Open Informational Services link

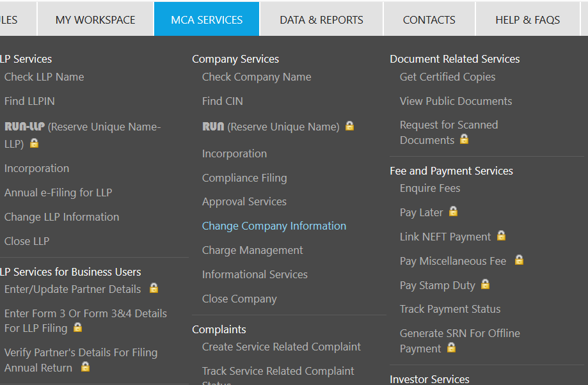255,274
